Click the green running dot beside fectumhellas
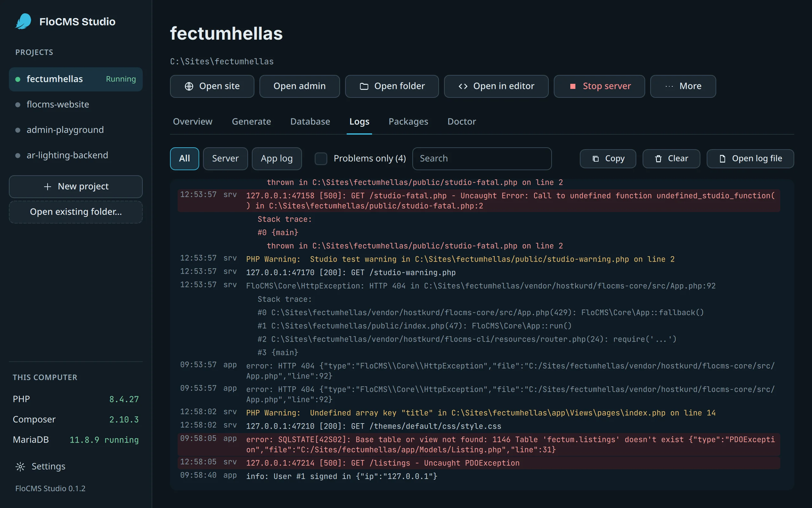 click(18, 79)
